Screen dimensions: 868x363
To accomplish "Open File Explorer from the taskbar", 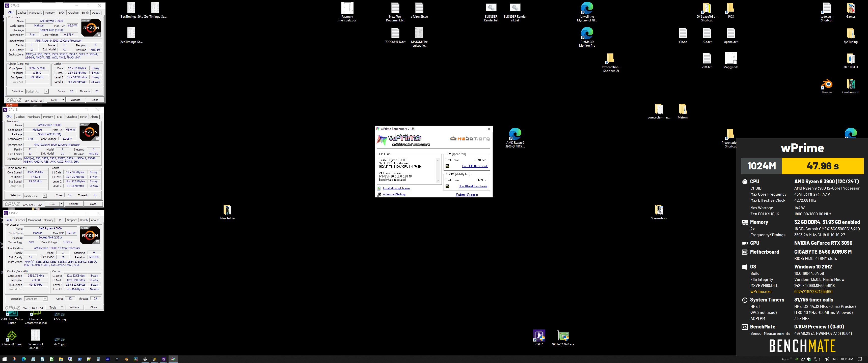I will 61,359.
